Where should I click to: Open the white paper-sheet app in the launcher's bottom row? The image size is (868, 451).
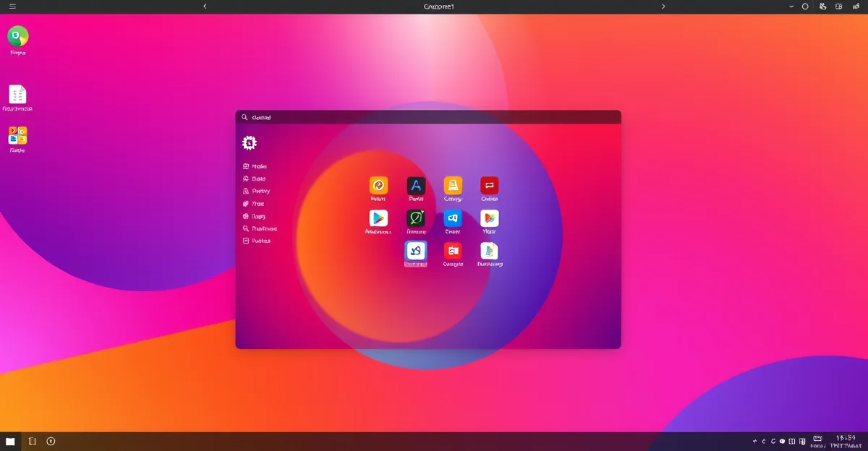tap(490, 252)
